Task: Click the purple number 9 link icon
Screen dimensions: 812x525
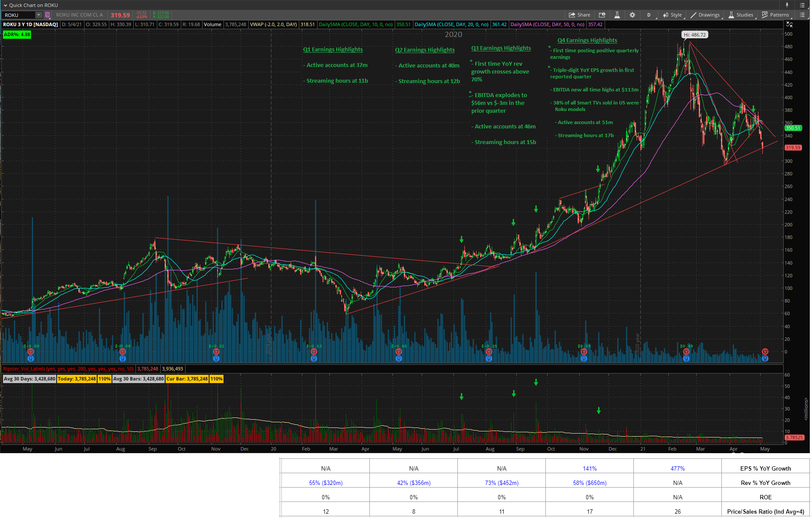Action: point(47,15)
